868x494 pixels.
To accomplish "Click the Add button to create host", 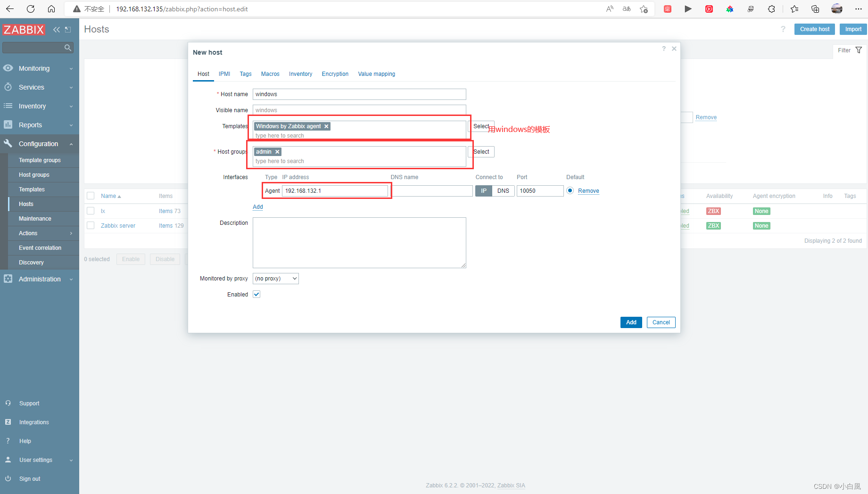I will click(631, 322).
